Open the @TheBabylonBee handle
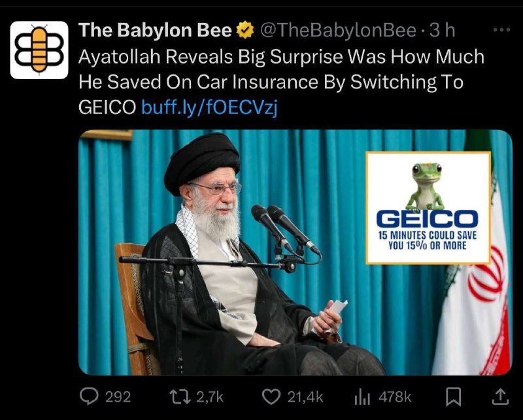 [338, 30]
